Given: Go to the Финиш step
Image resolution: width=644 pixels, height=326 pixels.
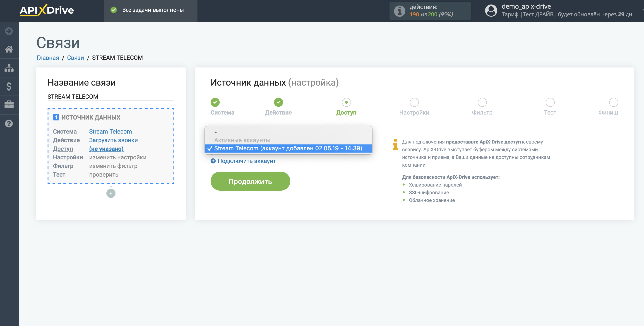Looking at the screenshot, I should click(613, 102).
